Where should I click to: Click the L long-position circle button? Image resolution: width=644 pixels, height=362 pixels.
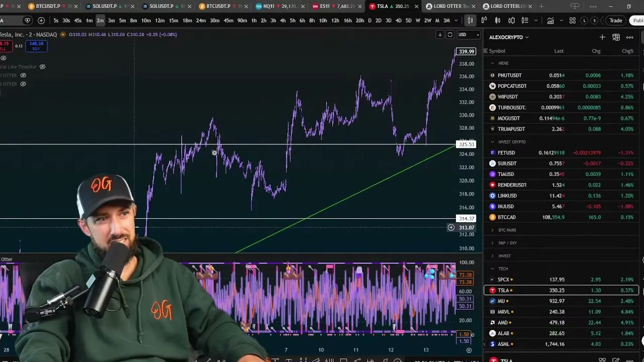pos(585,21)
